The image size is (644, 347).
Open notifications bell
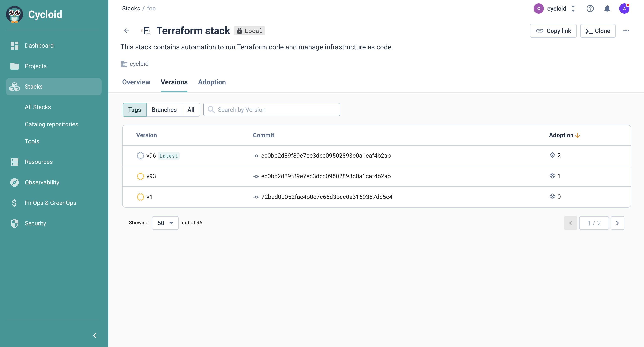pos(607,9)
